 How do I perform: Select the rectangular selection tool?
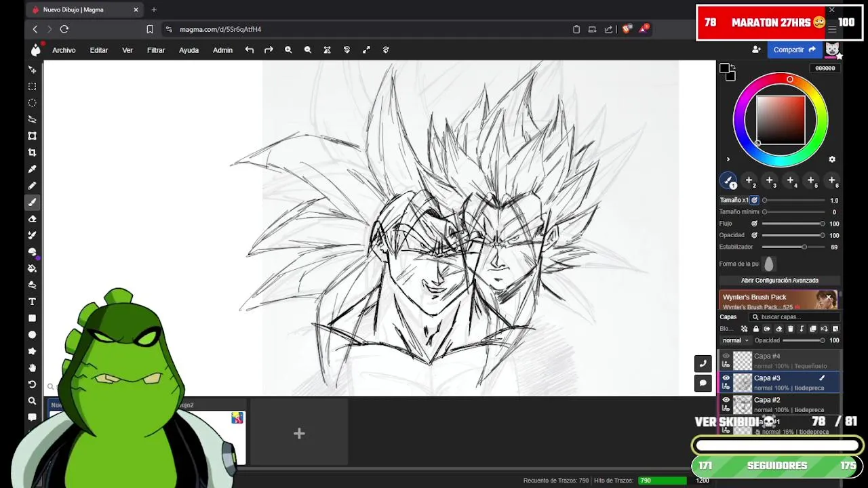point(32,86)
